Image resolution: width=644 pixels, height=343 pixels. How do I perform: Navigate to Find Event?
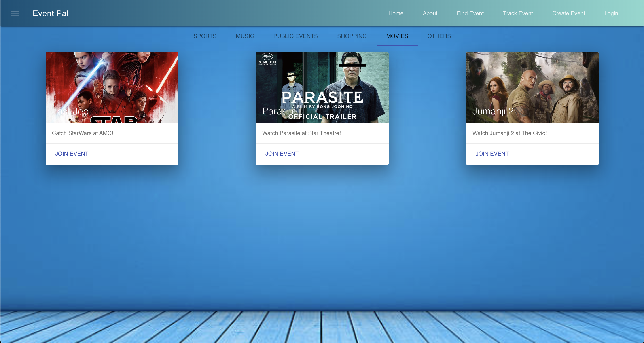470,13
